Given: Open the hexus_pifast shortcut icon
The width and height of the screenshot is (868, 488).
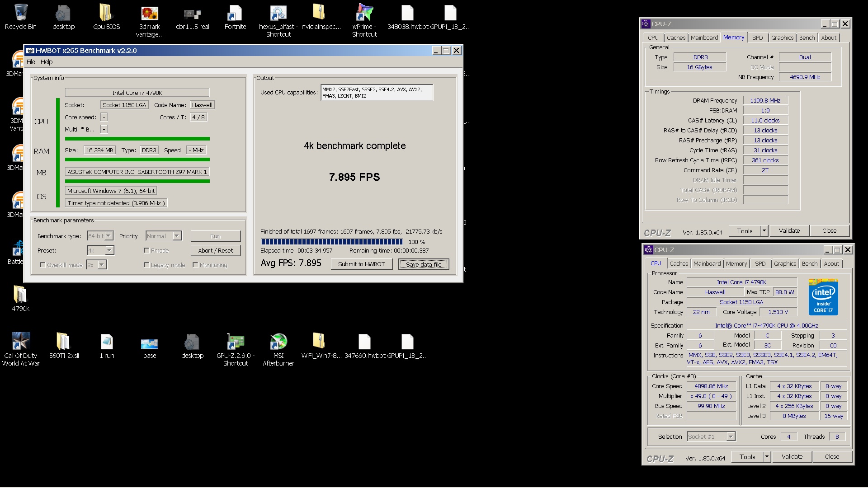Looking at the screenshot, I should (278, 21).
